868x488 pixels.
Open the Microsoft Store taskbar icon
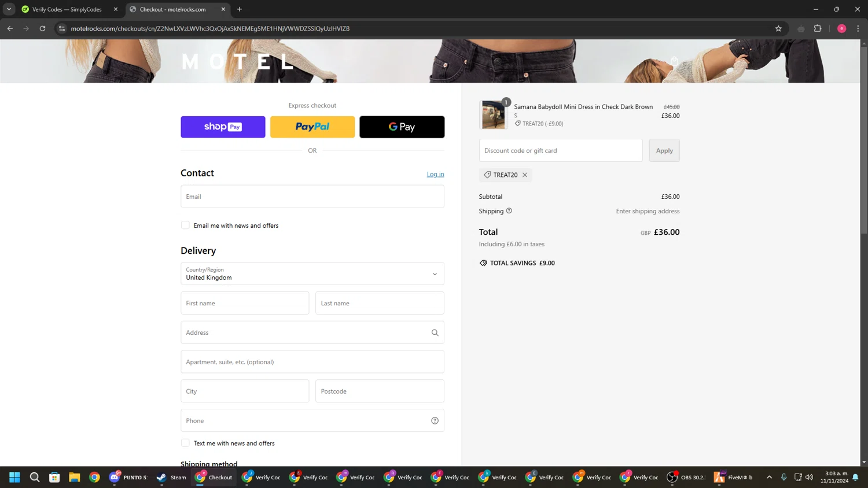pyautogui.click(x=54, y=477)
